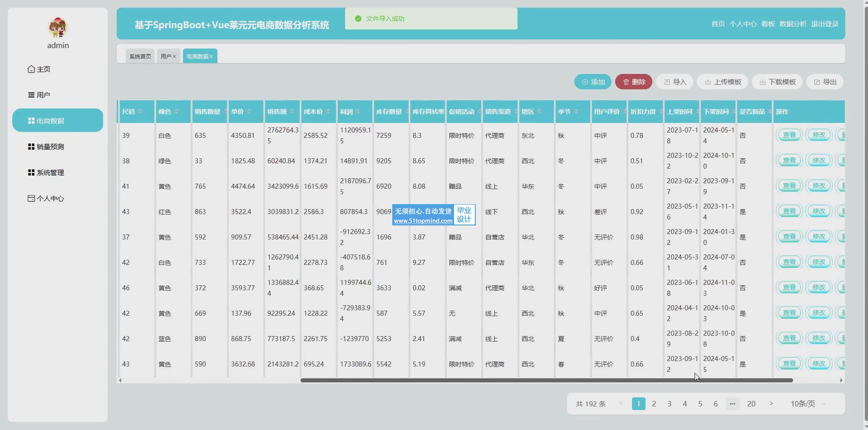Click the admin avatar image

tap(58, 28)
